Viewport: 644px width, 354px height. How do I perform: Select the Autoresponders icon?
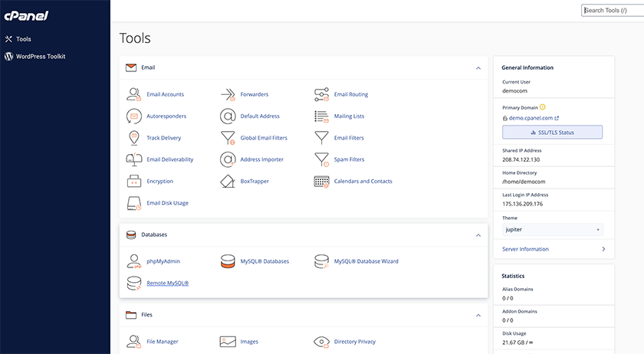click(134, 116)
